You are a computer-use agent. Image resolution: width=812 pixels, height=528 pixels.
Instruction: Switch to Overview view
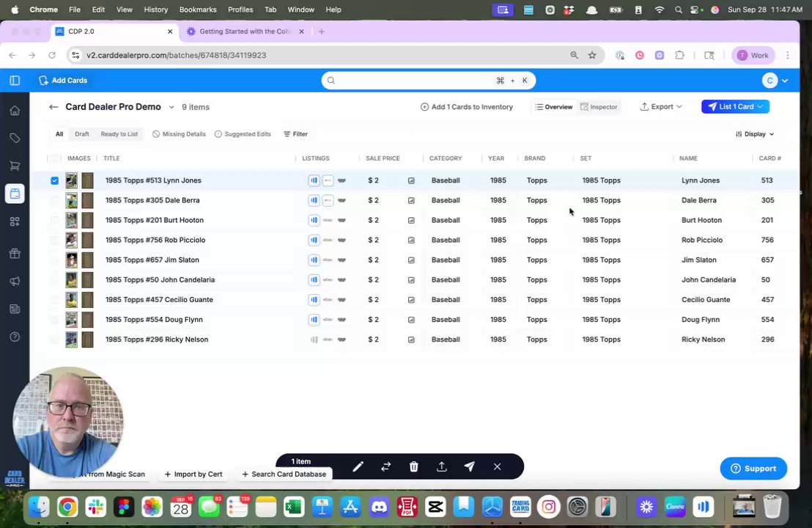click(554, 107)
